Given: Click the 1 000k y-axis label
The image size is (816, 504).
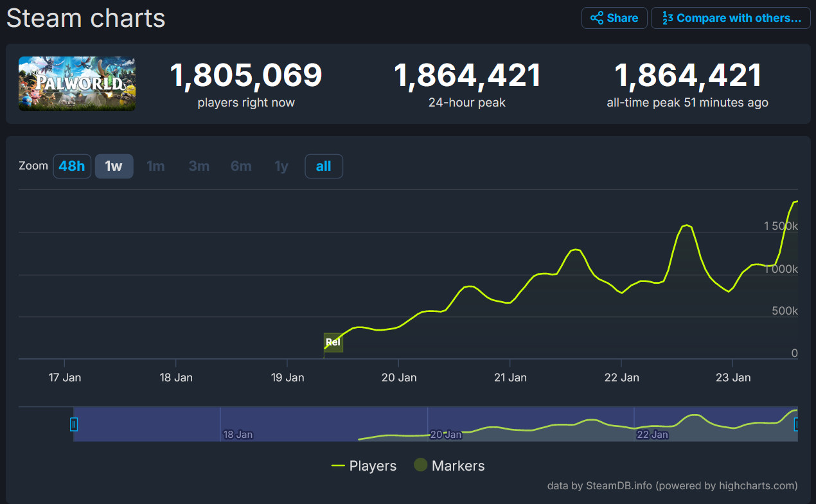Looking at the screenshot, I should 781,269.
